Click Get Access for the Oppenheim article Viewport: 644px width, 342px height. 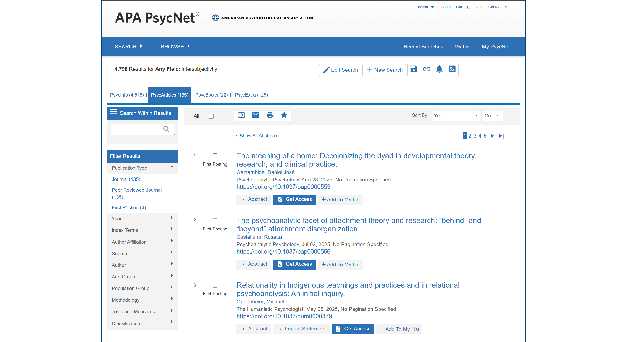(353, 329)
